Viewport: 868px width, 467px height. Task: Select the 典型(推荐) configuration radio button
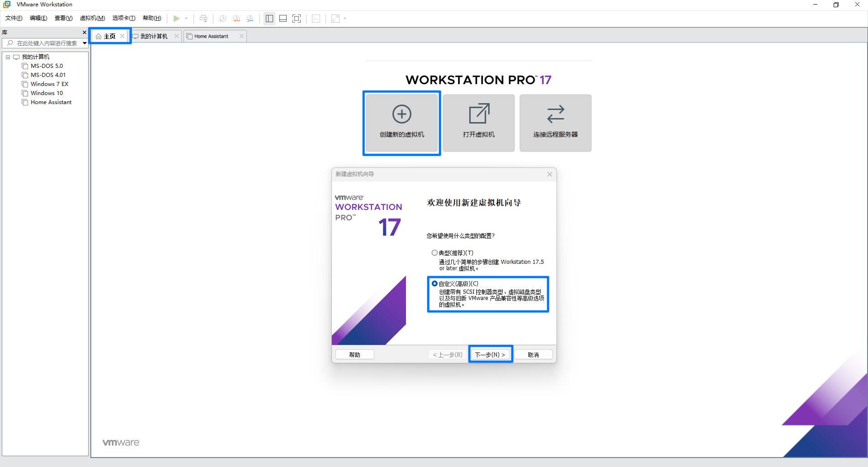pos(435,253)
